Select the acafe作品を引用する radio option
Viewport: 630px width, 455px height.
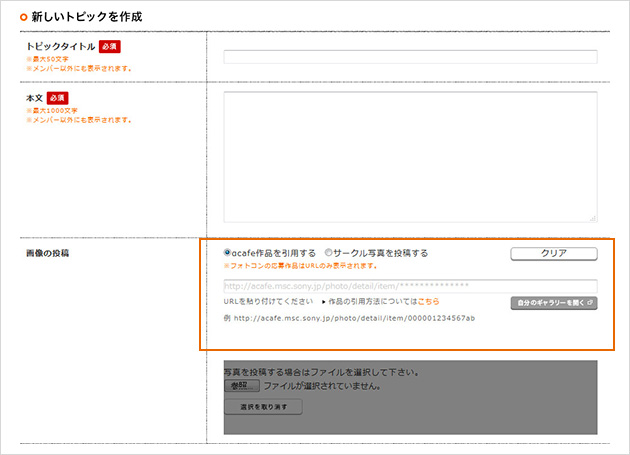[228, 253]
